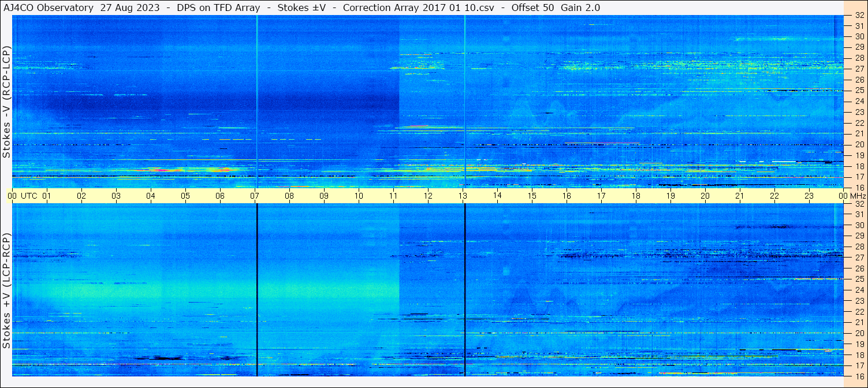Click the 22 MHz tick of Stokes -V panel
Screen dimensions: 868x388
[x=859, y=123]
